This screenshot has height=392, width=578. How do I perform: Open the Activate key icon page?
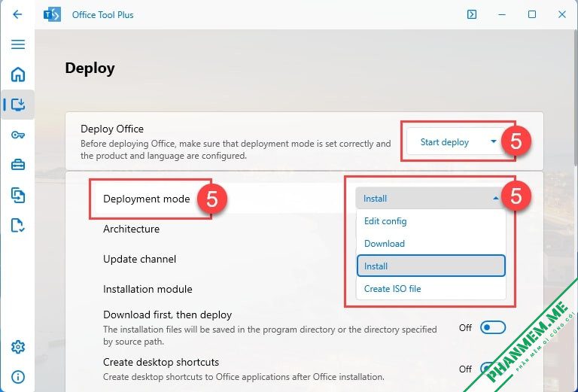18,135
